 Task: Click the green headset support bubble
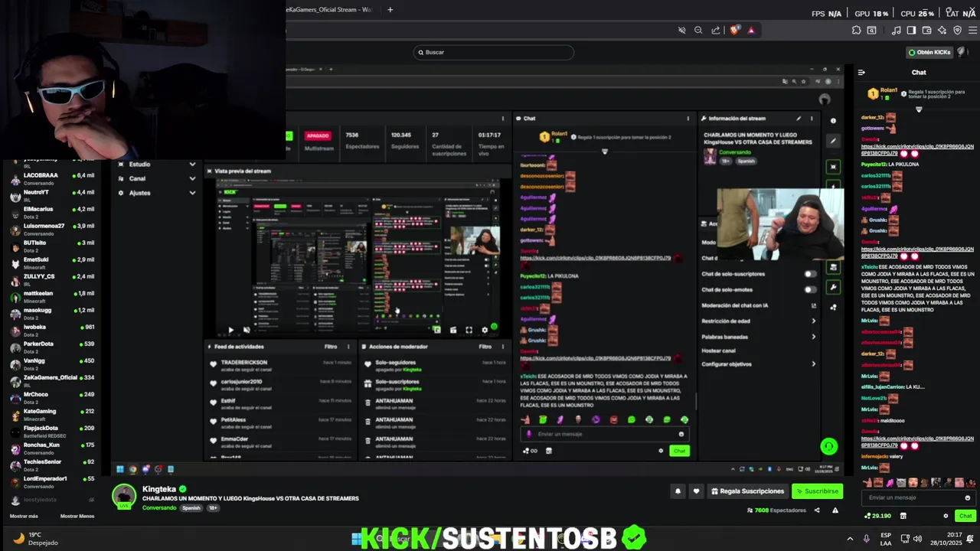point(828,446)
